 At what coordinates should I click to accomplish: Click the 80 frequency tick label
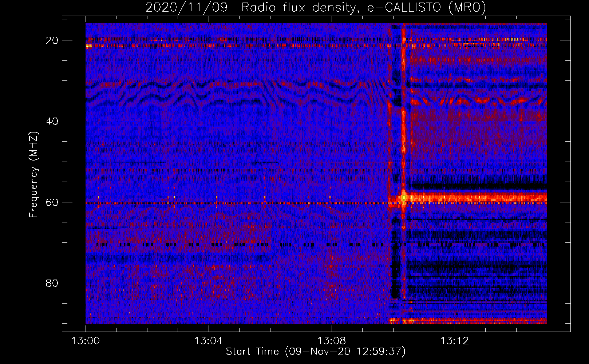(52, 283)
